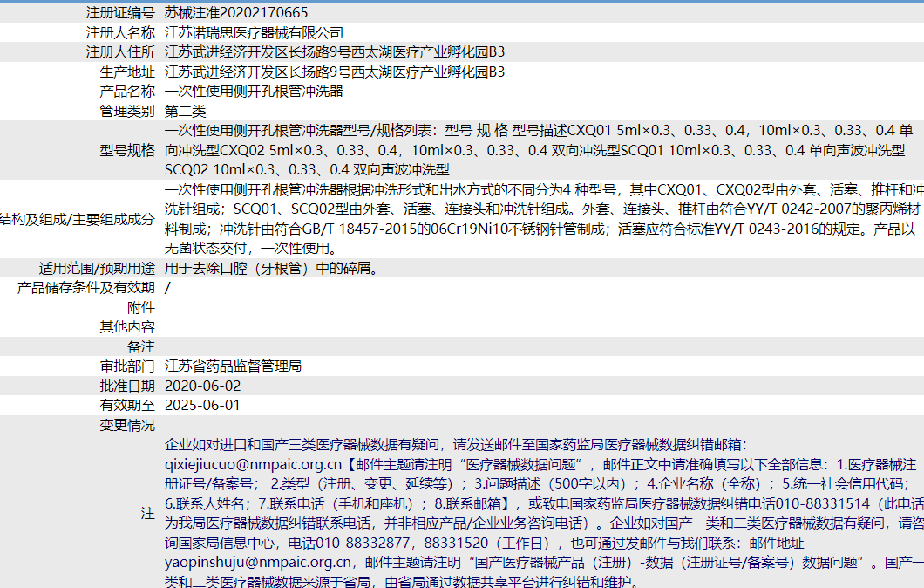The width and height of the screenshot is (924, 588).
Task: Select registration number 苏械注准20202170665
Action: tap(235, 12)
